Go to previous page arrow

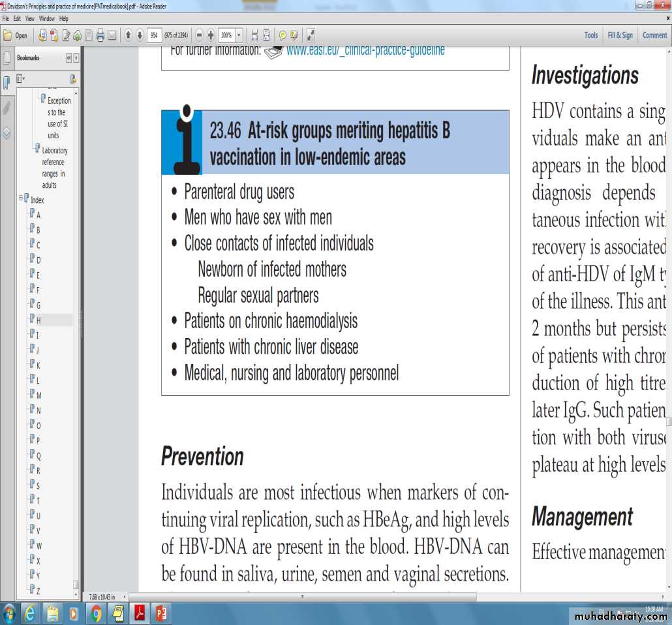click(x=128, y=35)
